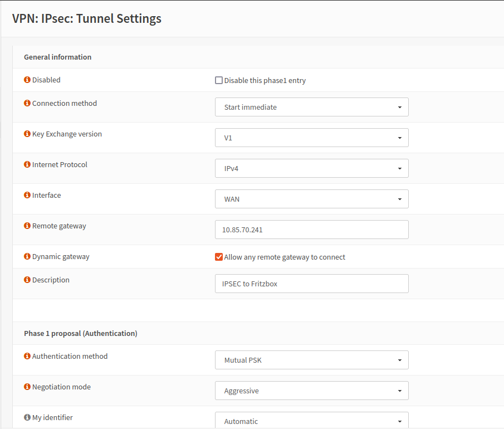
Task: Change Negotiation mode from Aggressive
Action: [311, 391]
